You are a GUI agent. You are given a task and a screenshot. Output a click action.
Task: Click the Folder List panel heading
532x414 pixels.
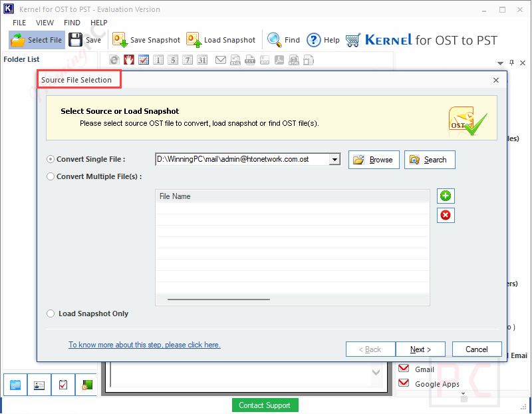pos(21,59)
